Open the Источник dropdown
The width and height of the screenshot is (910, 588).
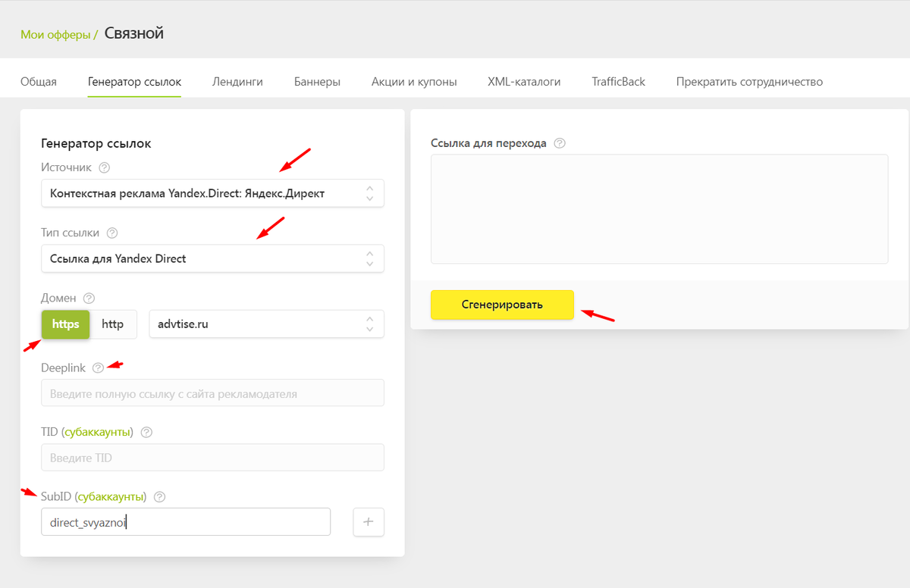[x=212, y=193]
